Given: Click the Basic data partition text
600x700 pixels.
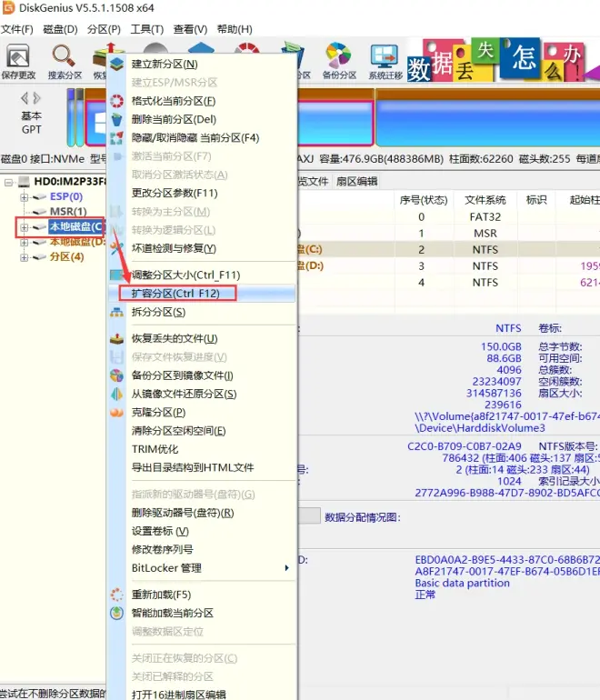Looking at the screenshot, I should click(x=462, y=583).
